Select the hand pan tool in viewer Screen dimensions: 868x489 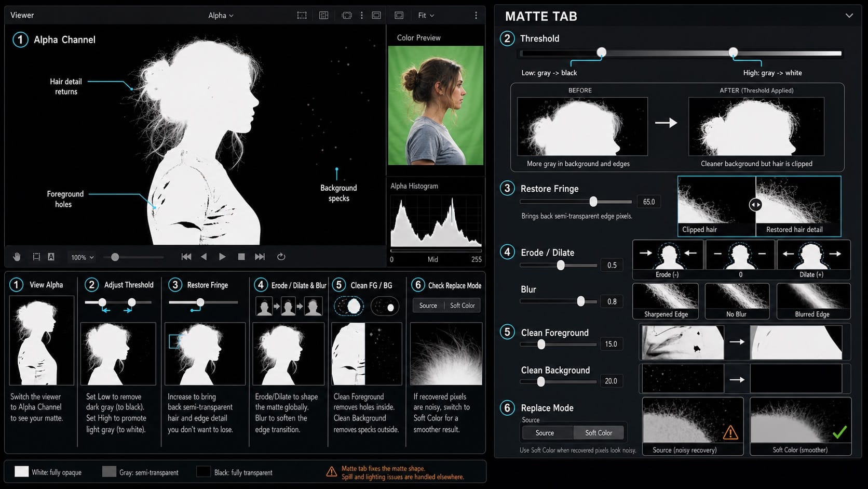17,257
